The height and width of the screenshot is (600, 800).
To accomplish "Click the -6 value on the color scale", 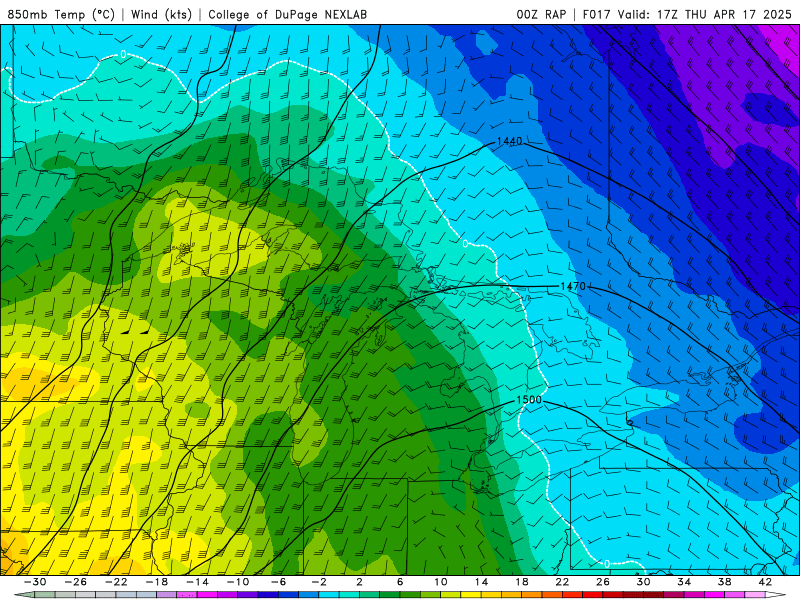I will point(279,582).
